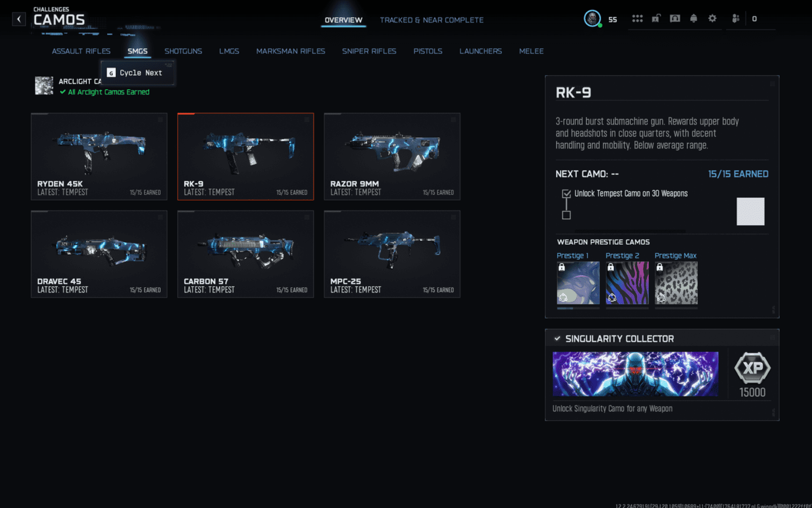
Task: Open the headset voice chat icon
Action: pyautogui.click(x=675, y=19)
